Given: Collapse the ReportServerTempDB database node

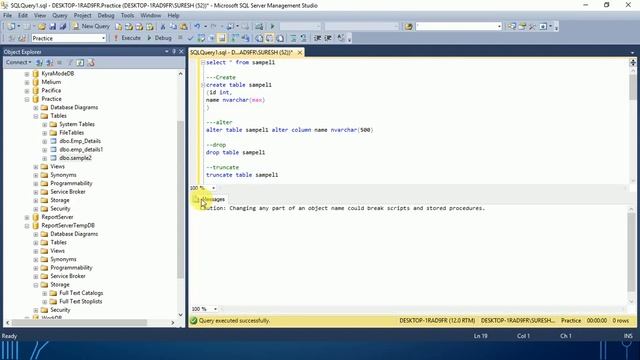Looking at the screenshot, I should 27,226.
